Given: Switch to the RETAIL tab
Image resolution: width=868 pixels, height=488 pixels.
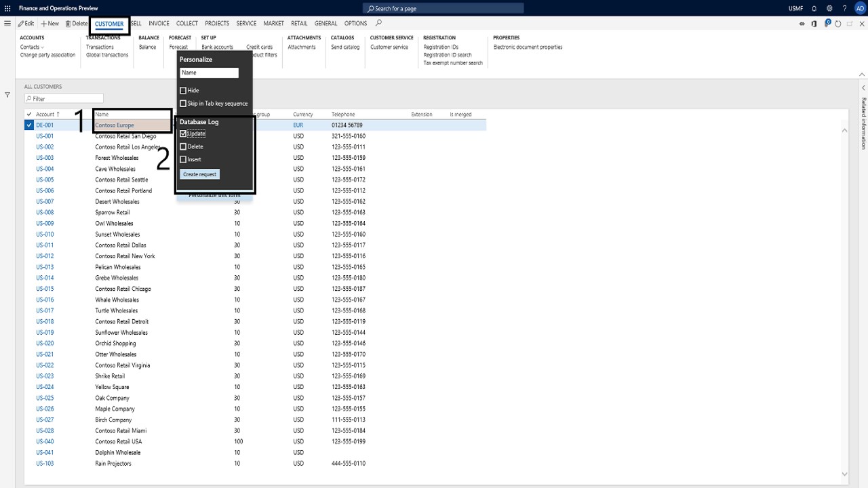Looking at the screenshot, I should click(x=299, y=24).
